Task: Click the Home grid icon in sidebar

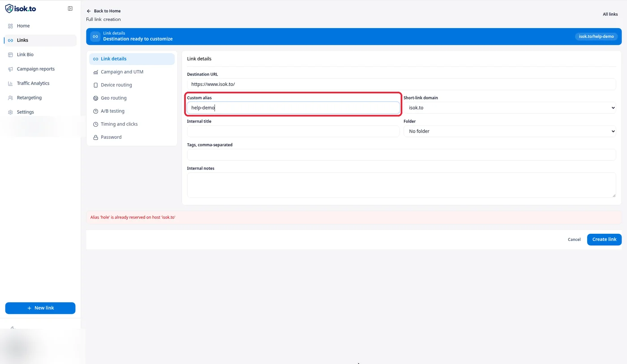Action: [11, 26]
